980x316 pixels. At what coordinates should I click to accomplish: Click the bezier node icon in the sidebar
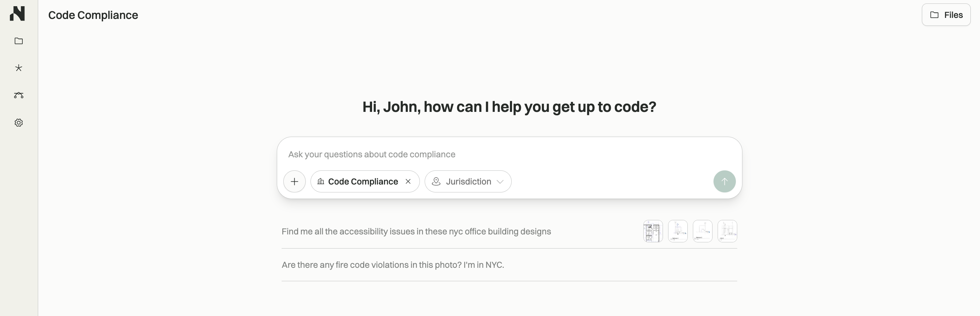coord(18,95)
